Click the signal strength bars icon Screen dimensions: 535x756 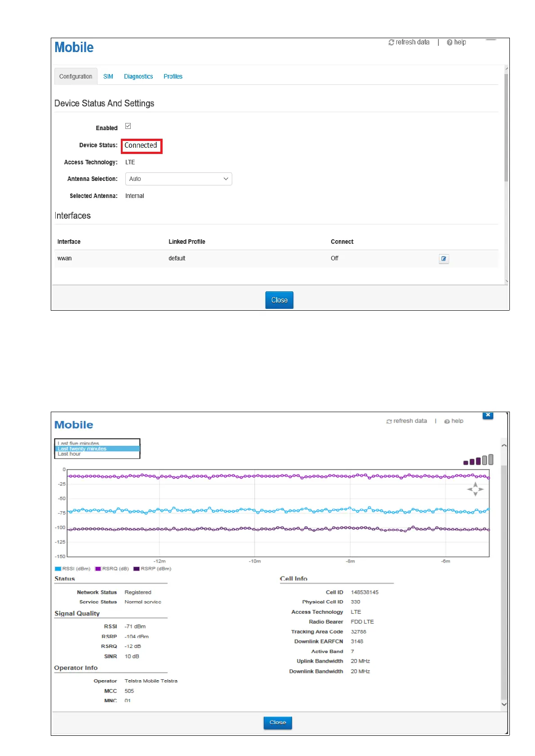pyautogui.click(x=478, y=459)
